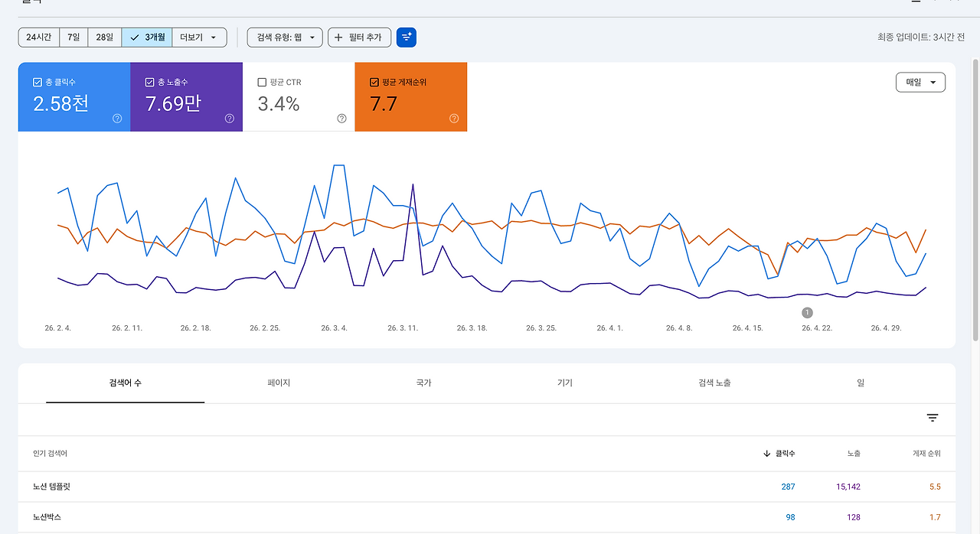Enable the 평균 CTR checkbox
The height and width of the screenshot is (534, 980).
pos(262,82)
